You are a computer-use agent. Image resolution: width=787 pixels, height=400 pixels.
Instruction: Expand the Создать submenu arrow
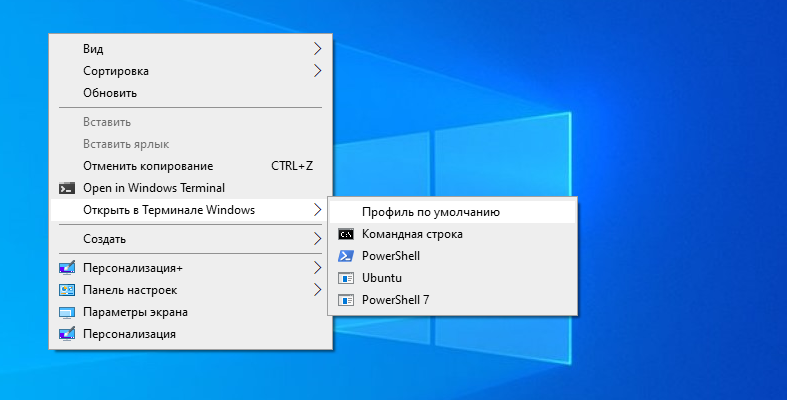[x=317, y=239]
